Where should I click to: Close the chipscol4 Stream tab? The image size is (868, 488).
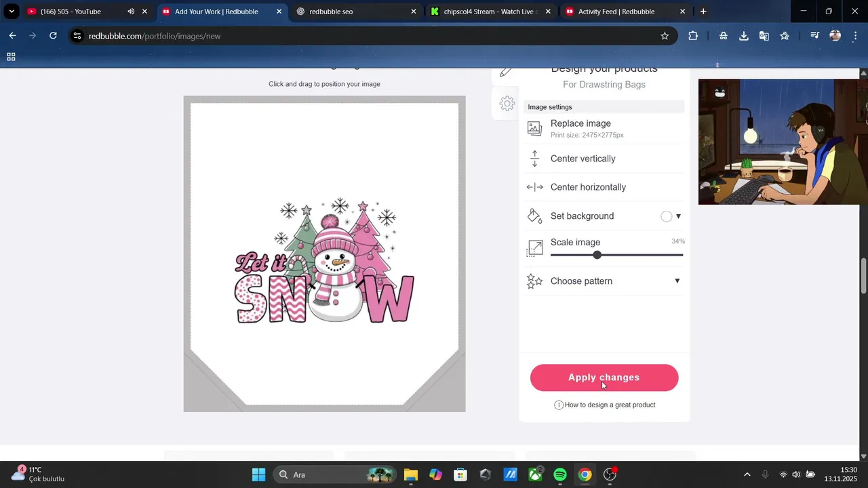[x=548, y=12]
